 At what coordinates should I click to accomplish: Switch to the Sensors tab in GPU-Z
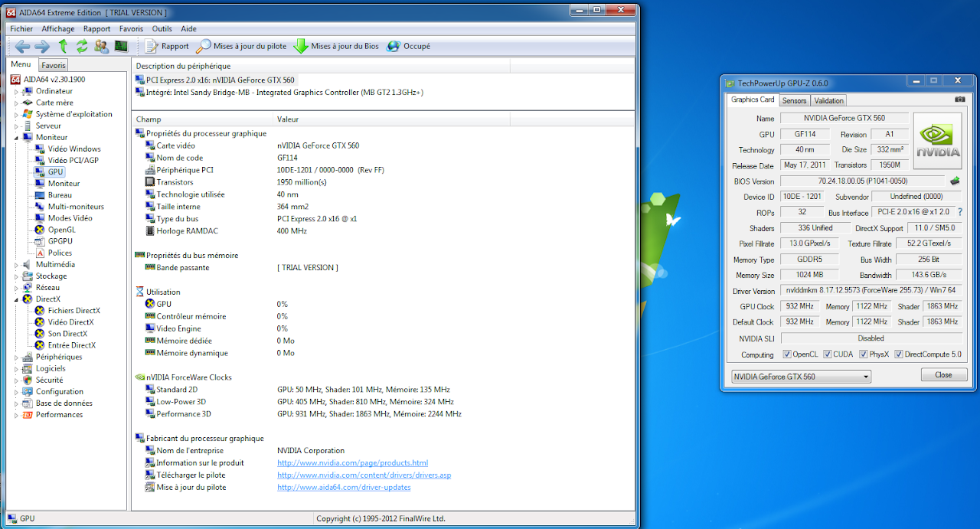pos(794,100)
